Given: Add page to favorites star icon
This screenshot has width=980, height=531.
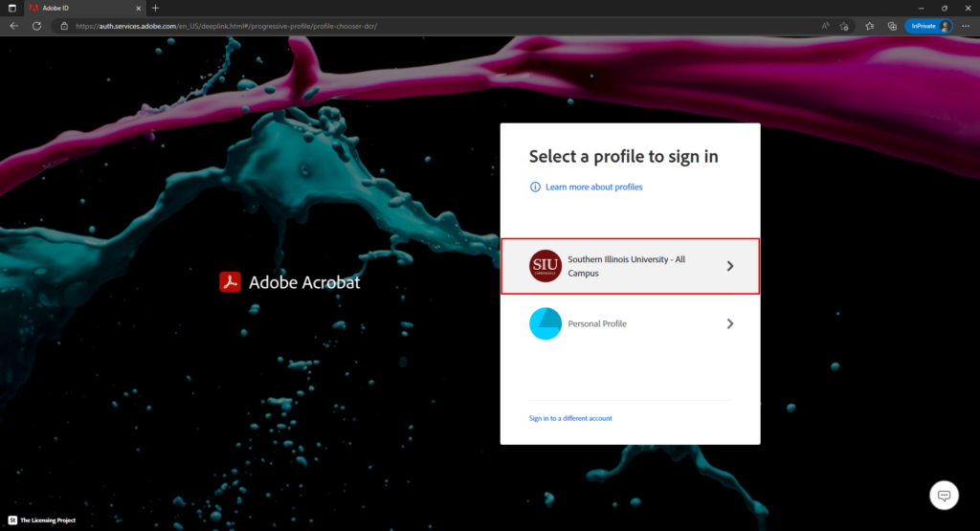Looking at the screenshot, I should 844,26.
